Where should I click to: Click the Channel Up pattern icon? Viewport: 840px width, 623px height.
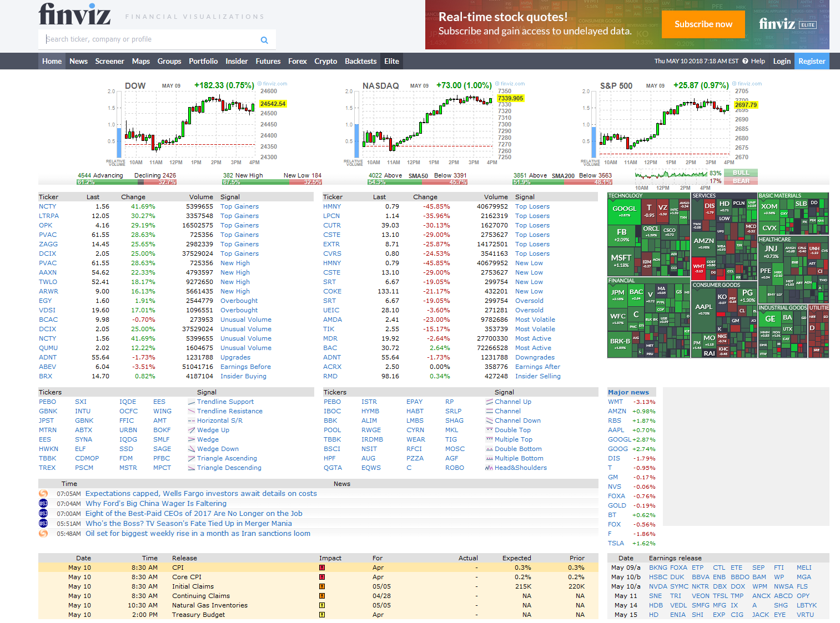pyautogui.click(x=490, y=402)
